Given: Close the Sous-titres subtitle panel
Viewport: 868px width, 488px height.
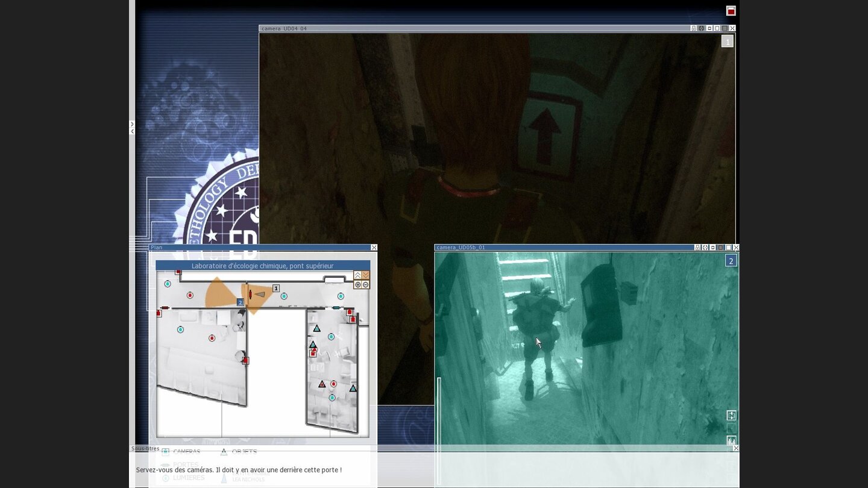Looking at the screenshot, I should [736, 448].
